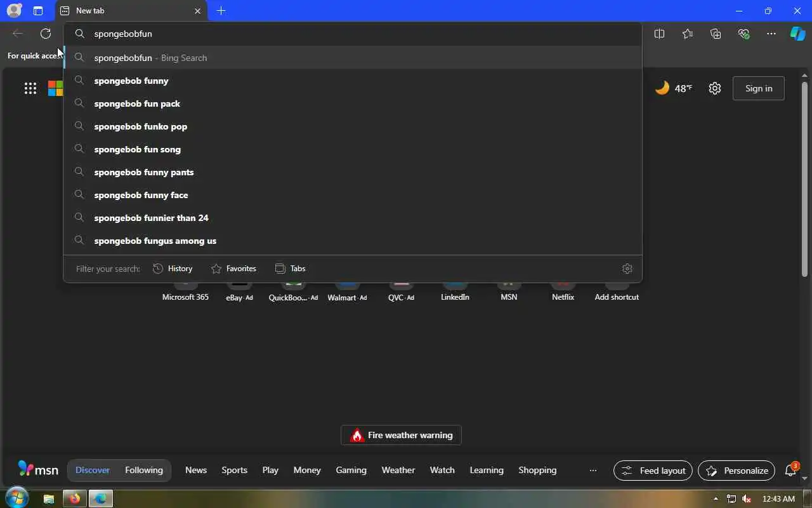Click the 48°F weather widget
This screenshot has height=508, width=812.
point(674,88)
